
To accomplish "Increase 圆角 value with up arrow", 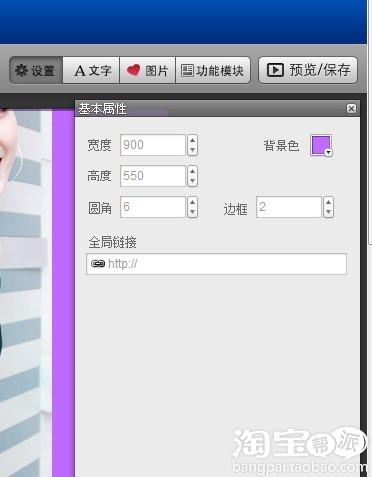I will tap(192, 202).
